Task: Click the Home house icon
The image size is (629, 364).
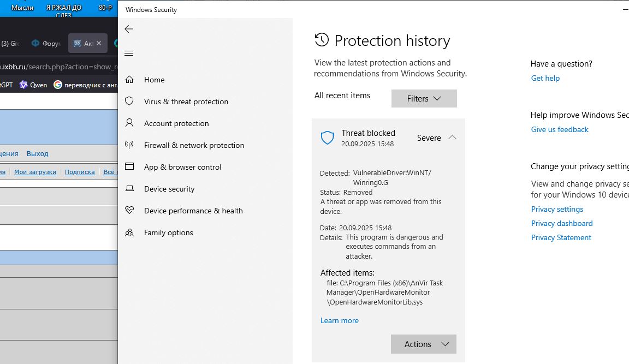Action: click(x=129, y=80)
